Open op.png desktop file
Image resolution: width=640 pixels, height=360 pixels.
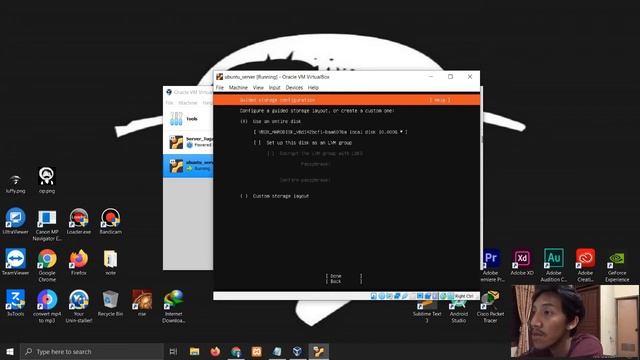(47, 180)
